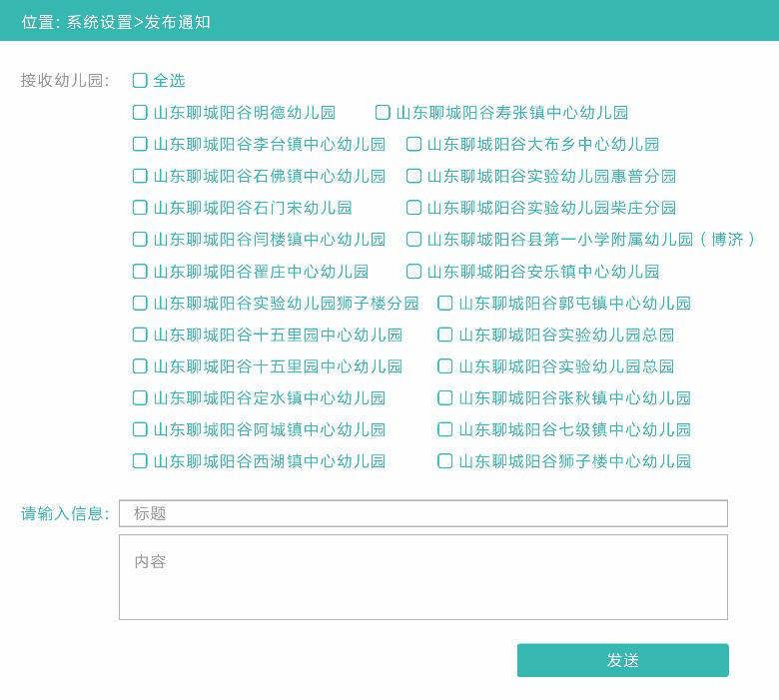Tick 山东聊城阳谷实验幼儿园狮子楼分园 checkbox
Screen dimensions: 779x700
point(140,303)
